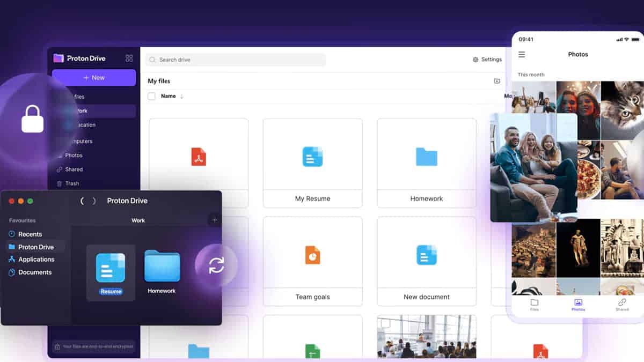Open Shared links in the sidebar
The height and width of the screenshot is (362, 644).
click(74, 169)
